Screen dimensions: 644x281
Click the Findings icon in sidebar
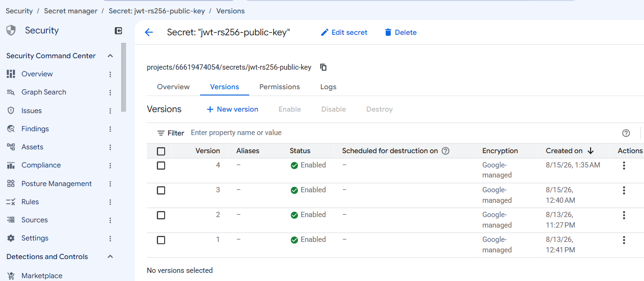[x=11, y=129]
